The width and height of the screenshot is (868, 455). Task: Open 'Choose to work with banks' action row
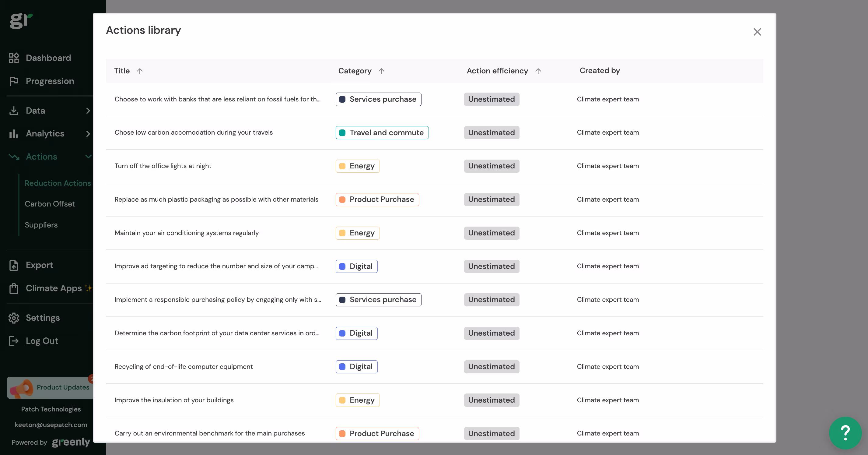click(x=434, y=99)
